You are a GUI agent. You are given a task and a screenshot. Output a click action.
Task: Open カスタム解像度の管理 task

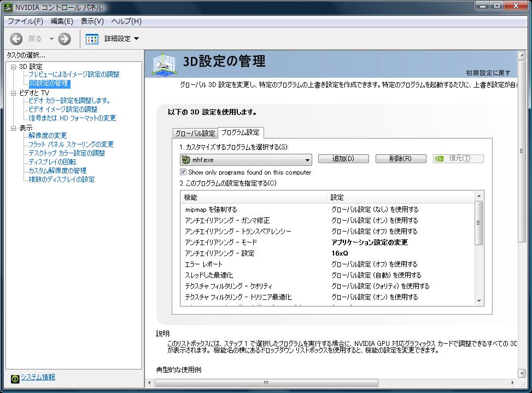pos(57,171)
